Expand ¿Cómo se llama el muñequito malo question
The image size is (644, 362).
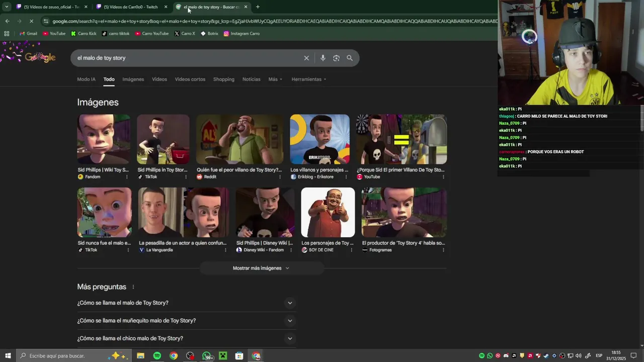186,321
